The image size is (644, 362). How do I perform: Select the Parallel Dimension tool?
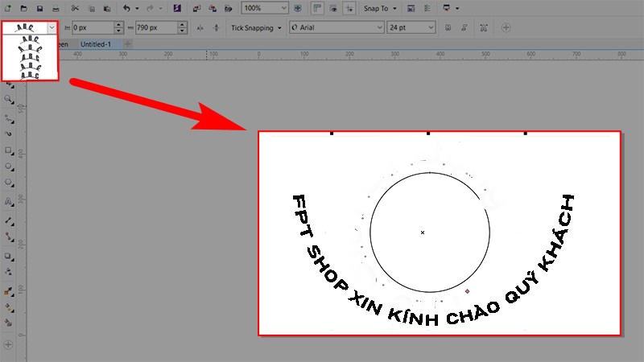[x=8, y=220]
